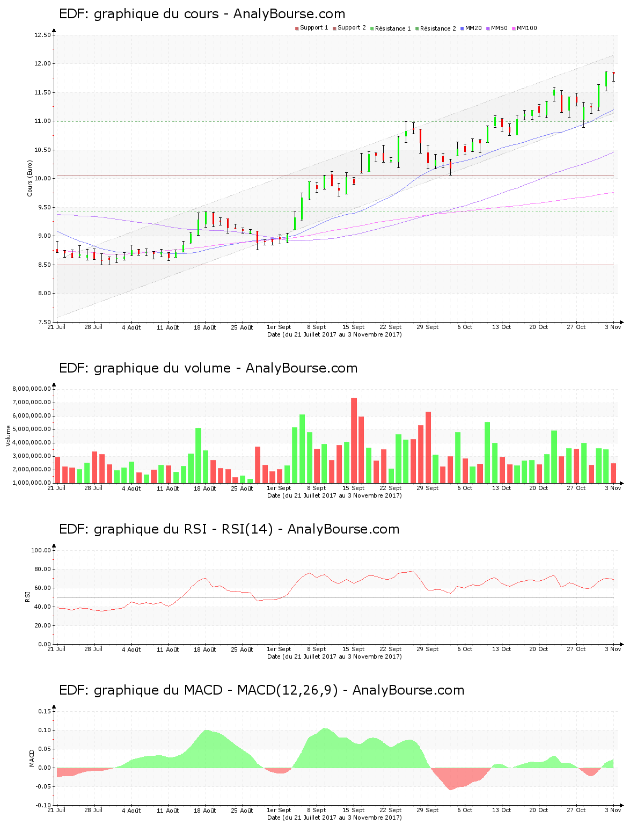644x832 pixels.
Task: Click the MM100 magenta legend swatch
Action: click(514, 28)
